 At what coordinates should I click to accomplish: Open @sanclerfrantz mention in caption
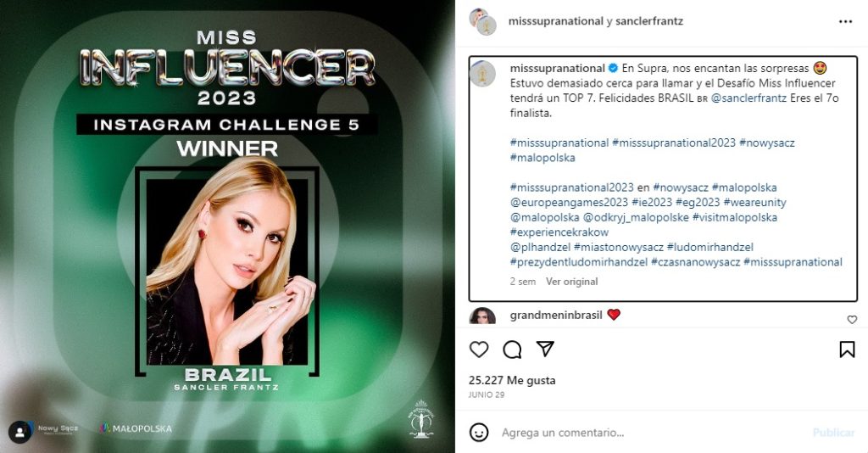tap(748, 98)
